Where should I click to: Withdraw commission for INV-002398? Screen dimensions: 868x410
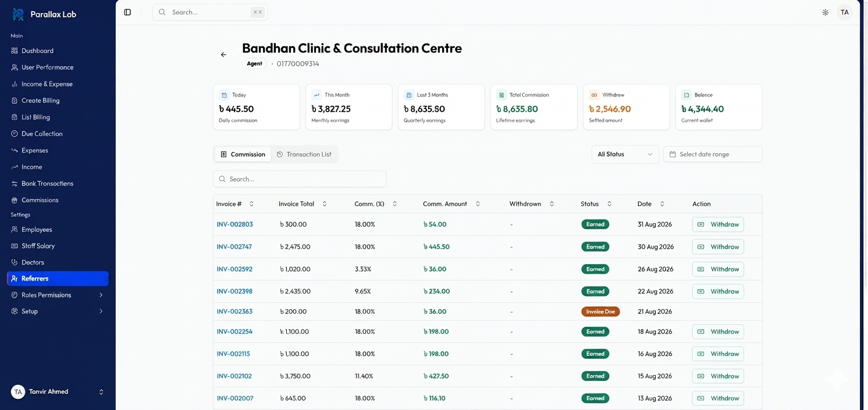point(718,291)
